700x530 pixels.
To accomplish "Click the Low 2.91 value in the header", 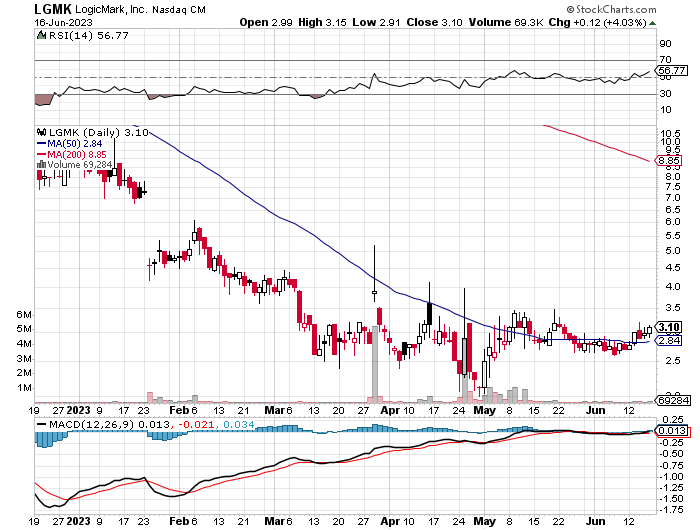I will click(x=376, y=22).
